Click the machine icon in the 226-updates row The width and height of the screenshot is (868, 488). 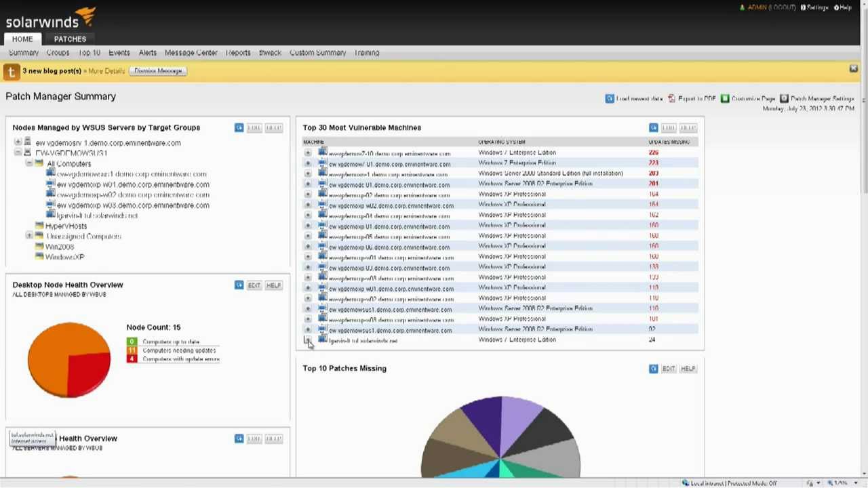click(x=322, y=152)
